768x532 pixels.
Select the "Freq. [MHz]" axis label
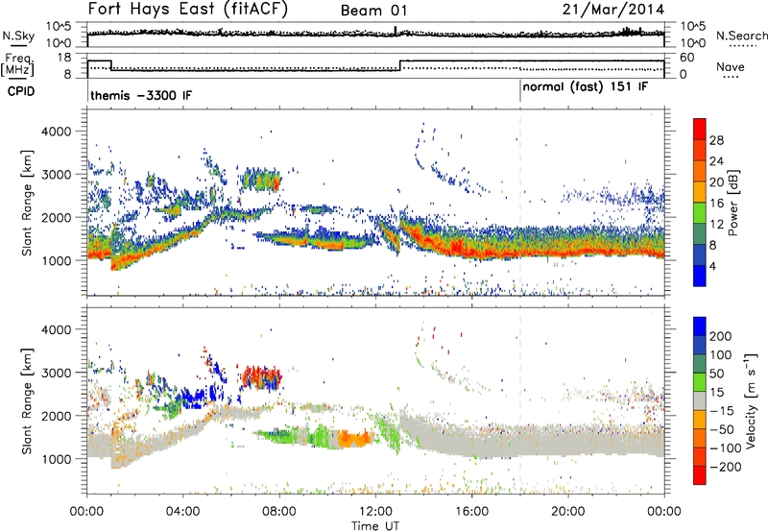18,65
